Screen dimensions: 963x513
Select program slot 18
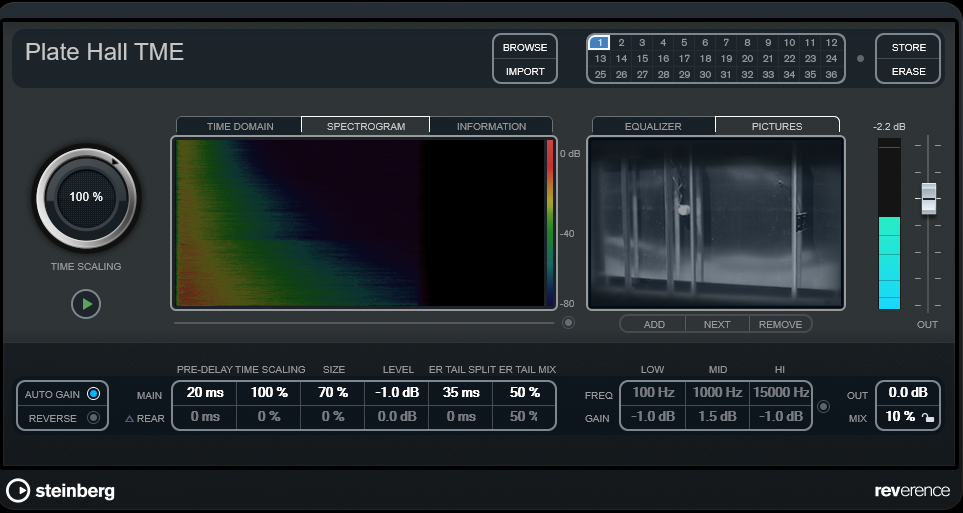[x=705, y=58]
